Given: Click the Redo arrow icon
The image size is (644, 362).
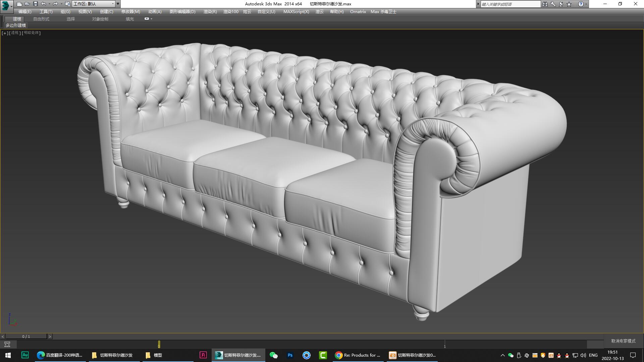Looking at the screenshot, I should 55,4.
